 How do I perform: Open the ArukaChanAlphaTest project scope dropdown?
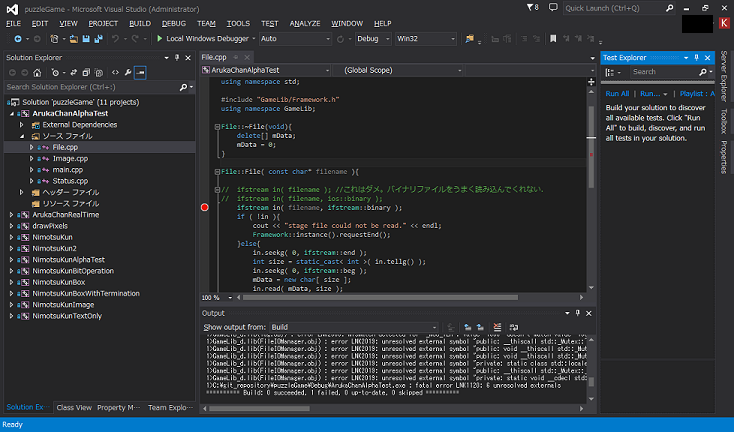click(x=266, y=70)
